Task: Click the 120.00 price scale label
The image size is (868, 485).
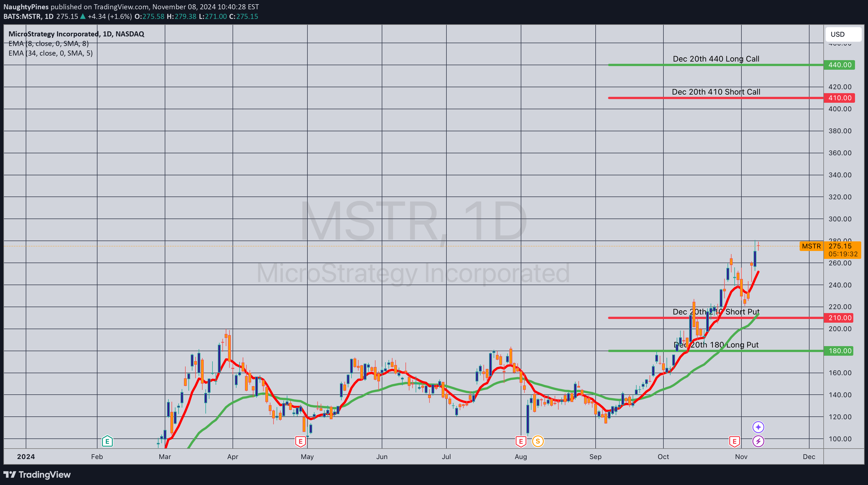Action: pos(840,417)
